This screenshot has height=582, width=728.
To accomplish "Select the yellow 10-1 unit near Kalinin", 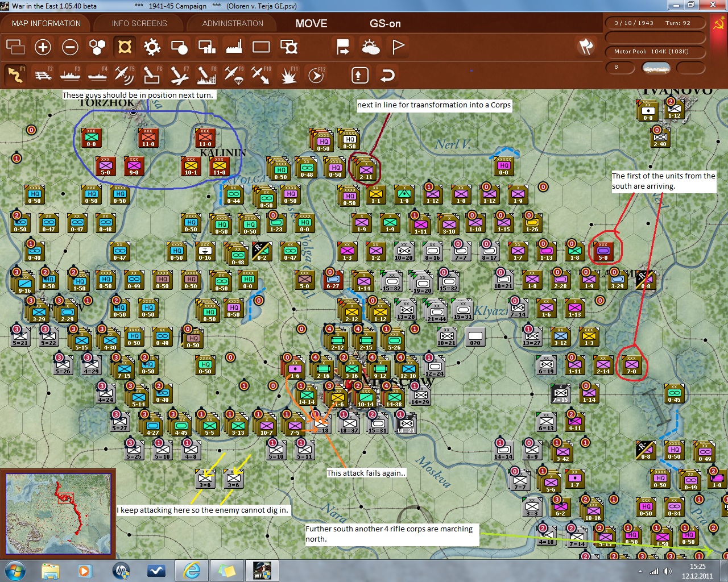I will [x=191, y=165].
